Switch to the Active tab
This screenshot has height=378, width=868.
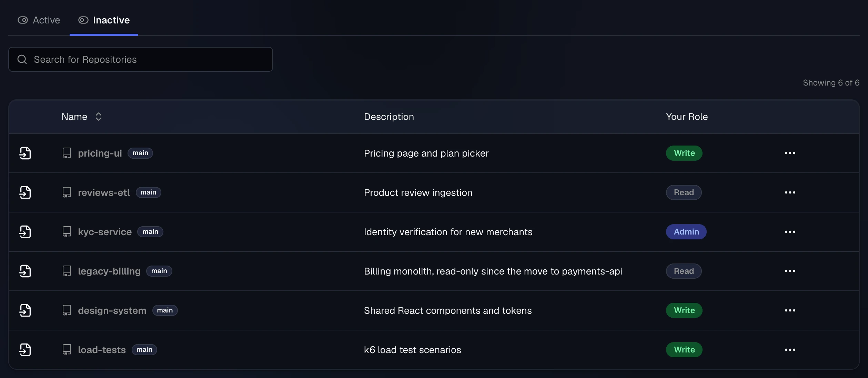coord(39,20)
